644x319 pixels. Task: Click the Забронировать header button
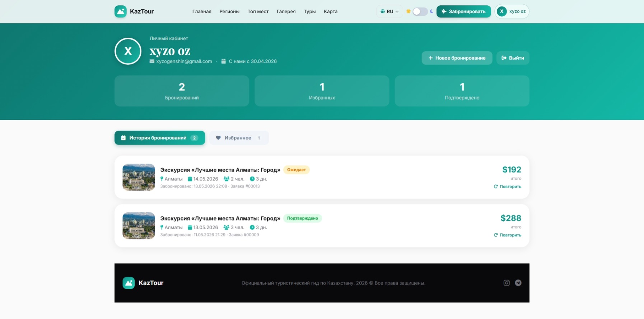(464, 11)
